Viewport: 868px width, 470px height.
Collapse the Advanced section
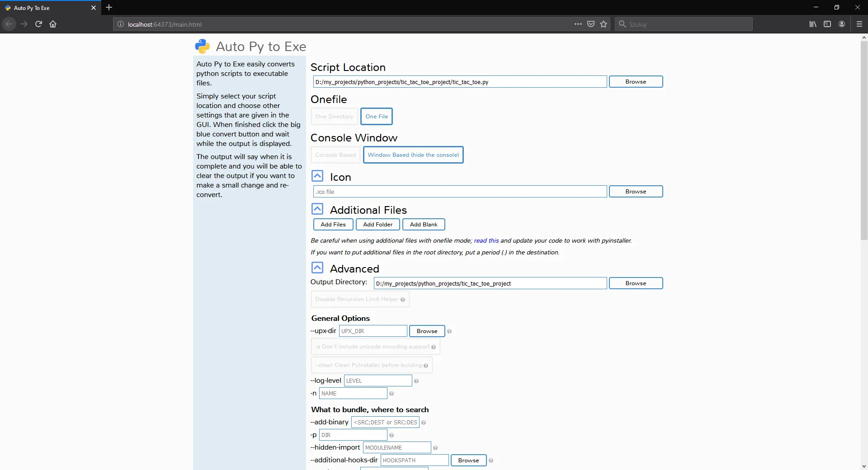click(317, 268)
